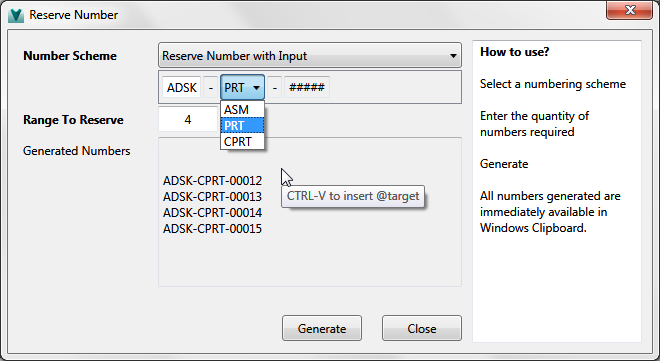660x361 pixels.
Task: Select generated number ADSK-CPRT-00013
Action: [x=213, y=196]
